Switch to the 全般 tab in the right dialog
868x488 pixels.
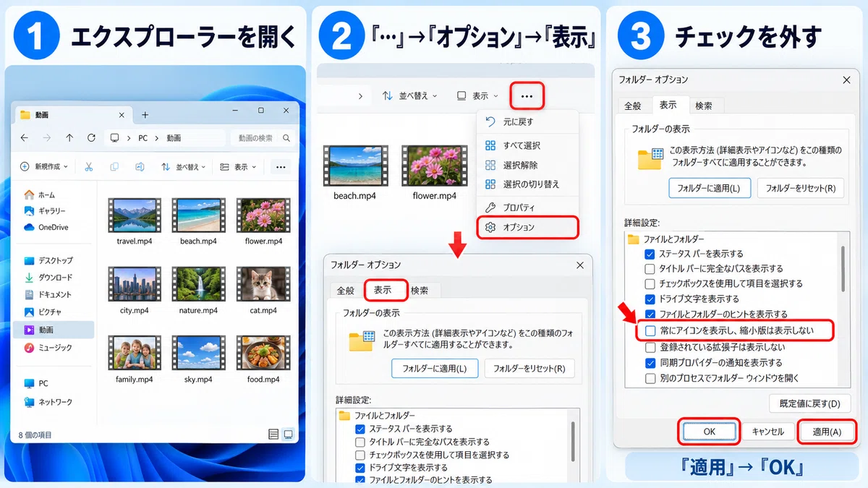pos(633,106)
